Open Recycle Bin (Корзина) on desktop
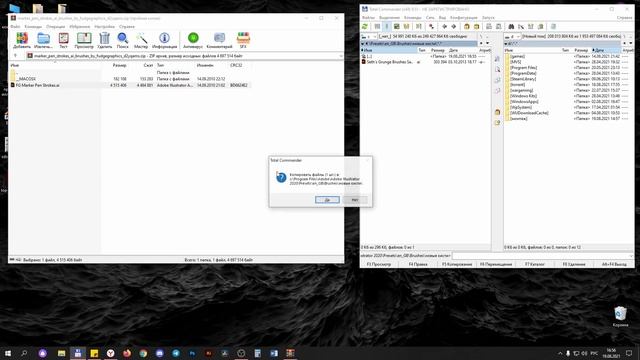Image resolution: width=640 pixels, height=360 pixels. [620, 316]
